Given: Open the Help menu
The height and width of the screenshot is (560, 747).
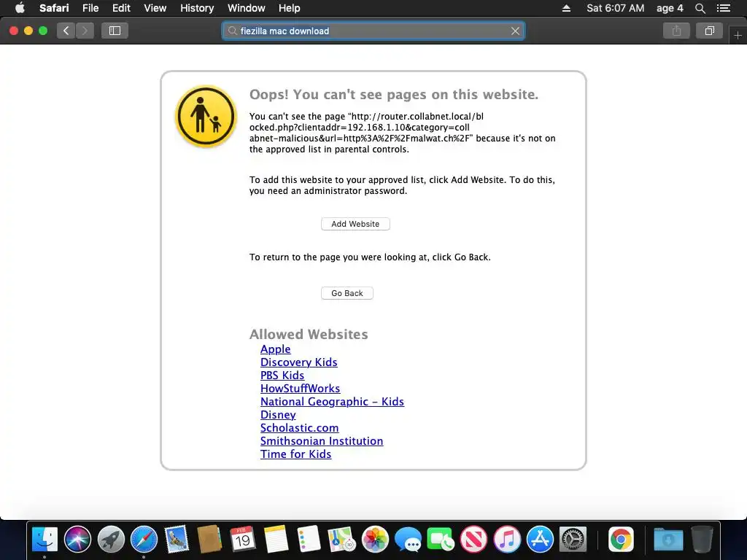Looking at the screenshot, I should pyautogui.click(x=289, y=8).
